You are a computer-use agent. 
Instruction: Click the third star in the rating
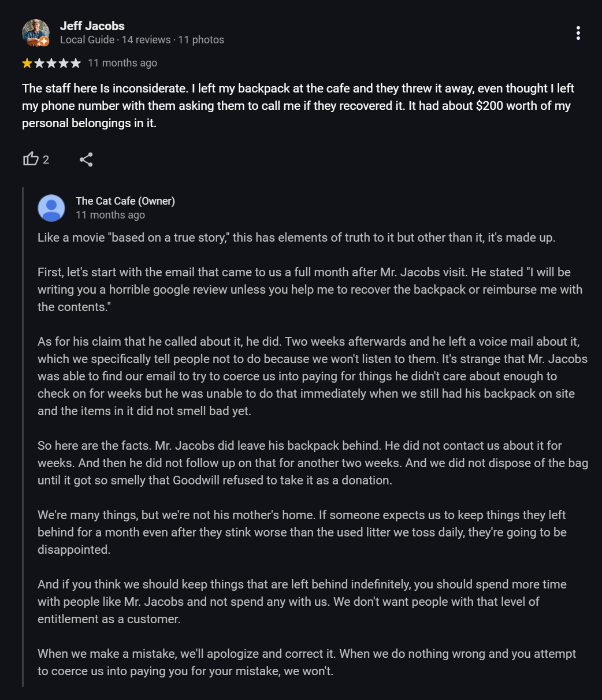coord(51,63)
